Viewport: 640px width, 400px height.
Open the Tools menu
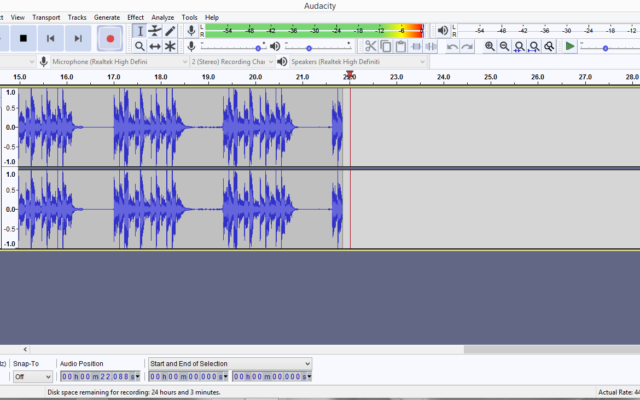[x=189, y=18]
